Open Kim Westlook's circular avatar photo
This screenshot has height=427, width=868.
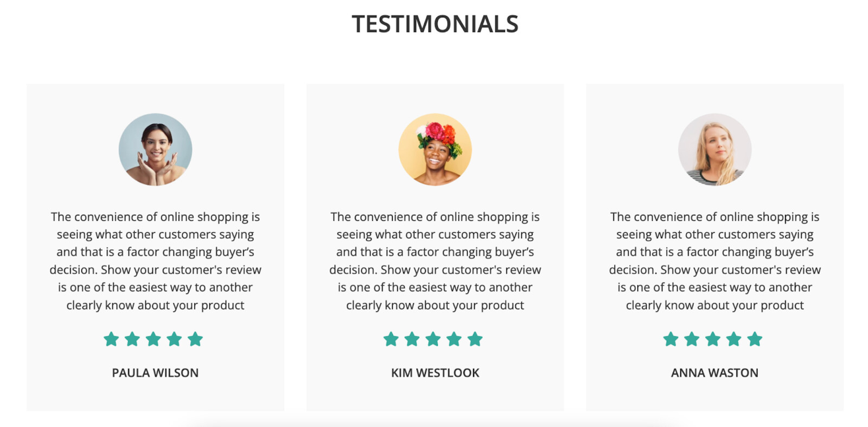[x=435, y=150]
